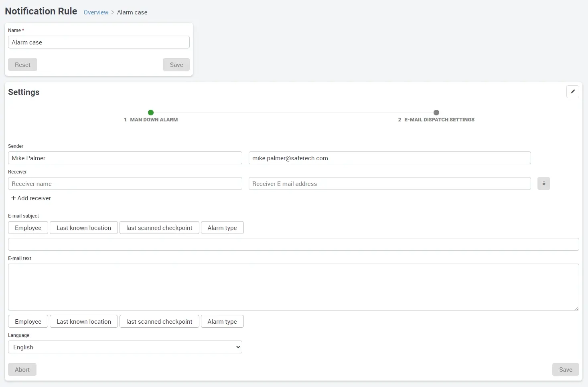
Task: Click into the E-mail text area
Action: coord(293,287)
